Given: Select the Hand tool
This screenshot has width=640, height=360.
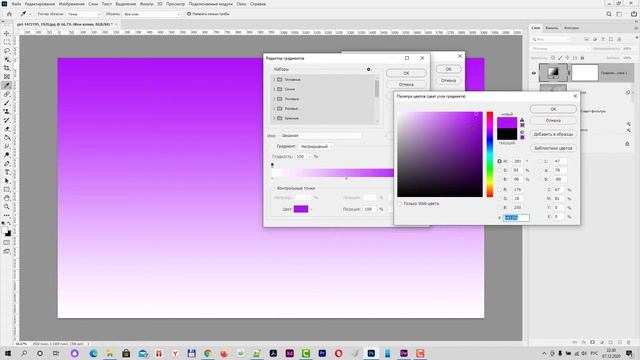Looking at the screenshot, I should pyautogui.click(x=7, y=198).
